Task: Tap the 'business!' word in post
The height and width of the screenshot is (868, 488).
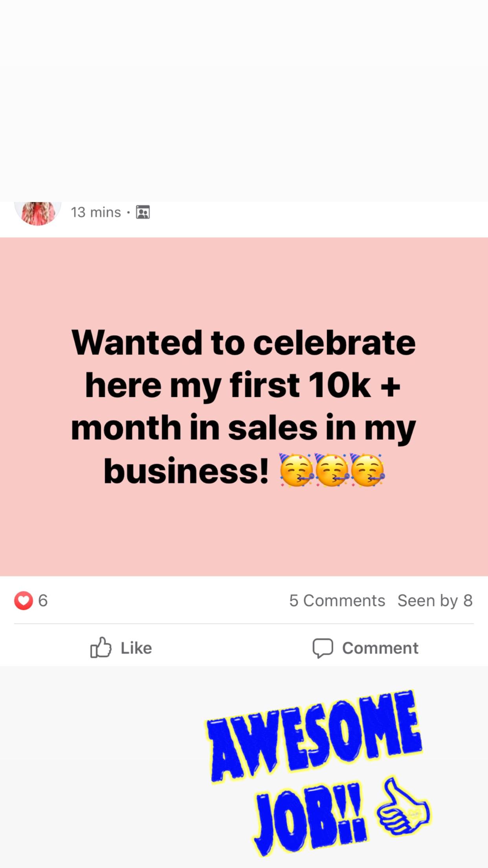Action: click(186, 471)
